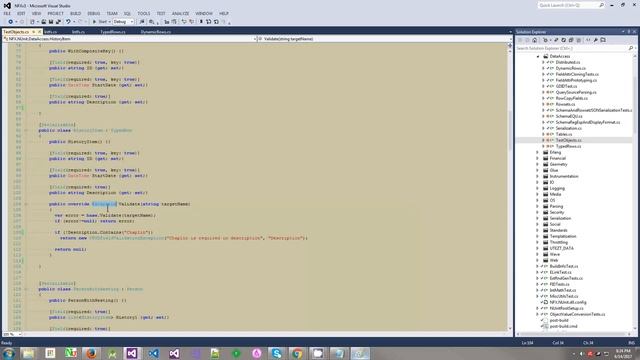
Task: Click the comment-out selected lines icon
Action: pos(184,22)
